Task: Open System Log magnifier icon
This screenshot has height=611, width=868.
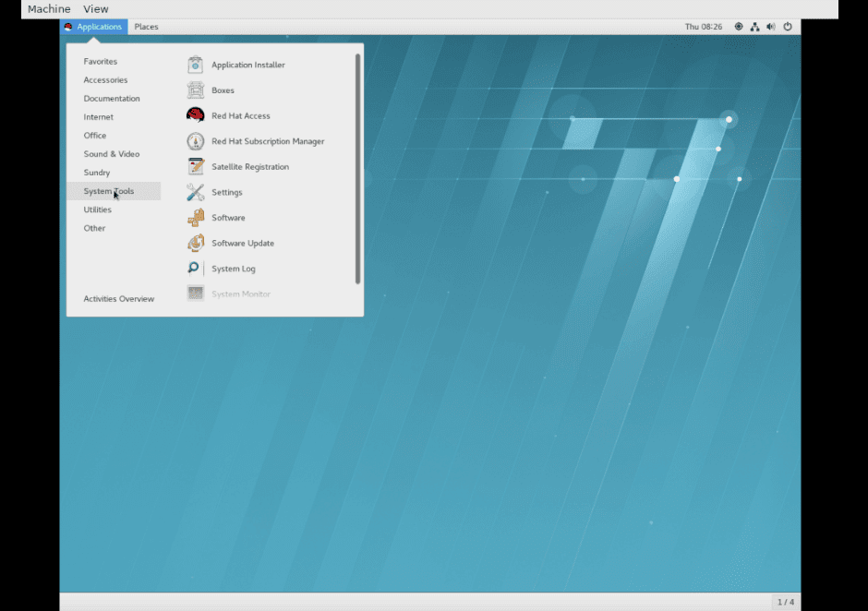Action: point(195,269)
